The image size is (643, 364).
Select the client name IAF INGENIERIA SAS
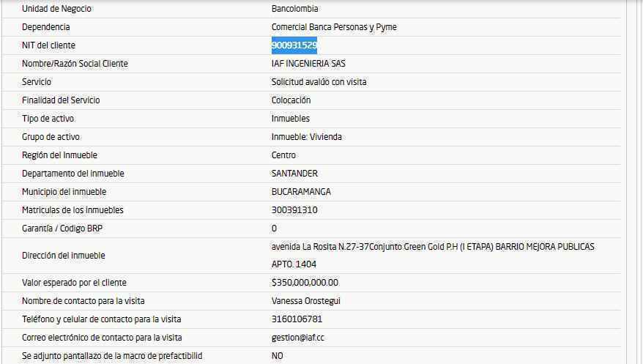pos(308,64)
